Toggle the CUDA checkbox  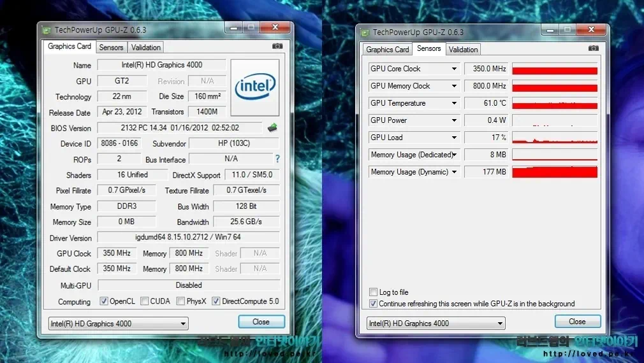pyautogui.click(x=145, y=301)
